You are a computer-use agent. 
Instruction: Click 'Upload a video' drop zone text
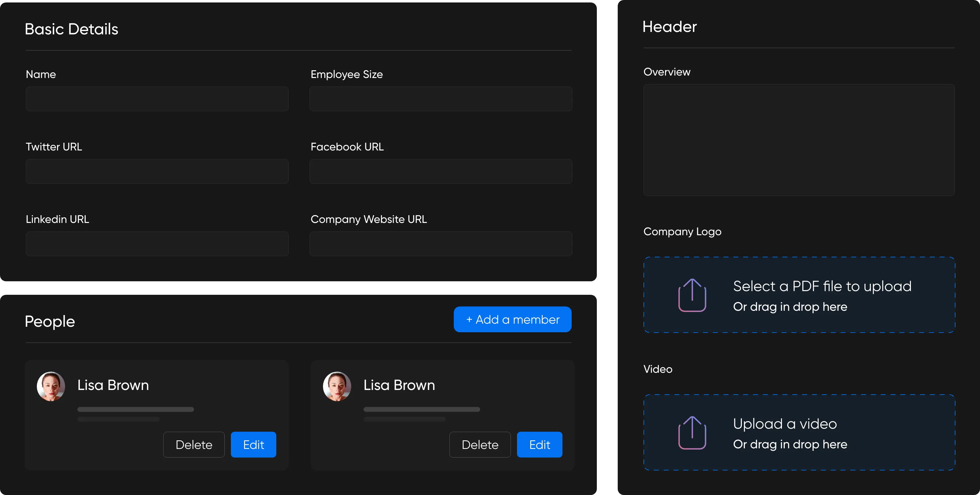pyautogui.click(x=785, y=424)
